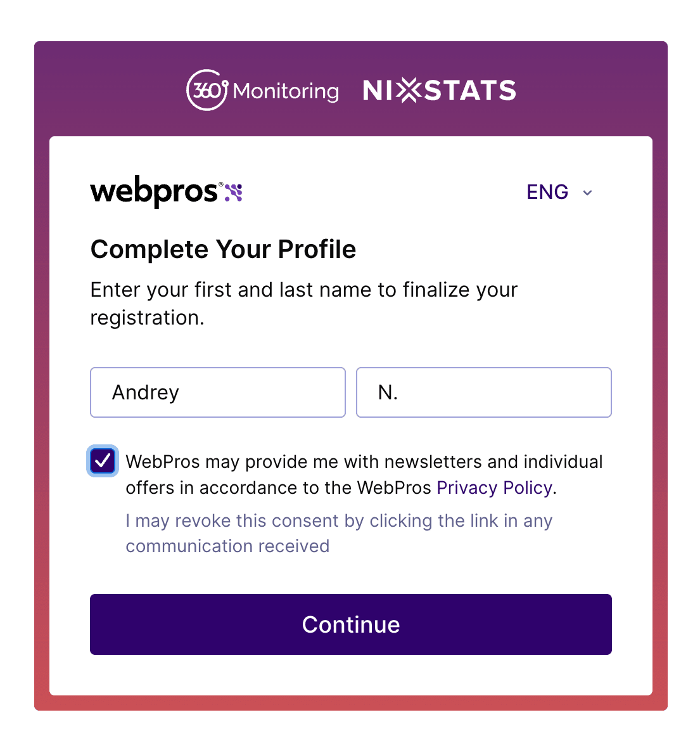
Task: Click the "STATS" letters in the header
Action: click(x=470, y=91)
